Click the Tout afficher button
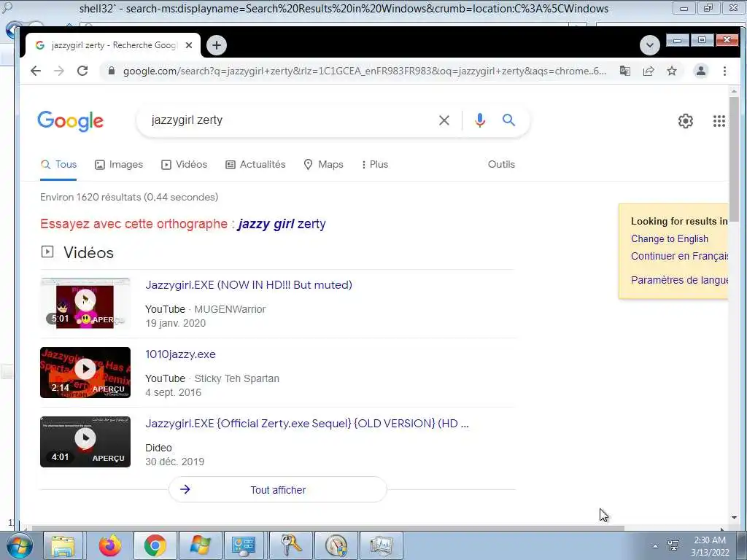Viewport: 747px width, 560px height. coord(278,489)
